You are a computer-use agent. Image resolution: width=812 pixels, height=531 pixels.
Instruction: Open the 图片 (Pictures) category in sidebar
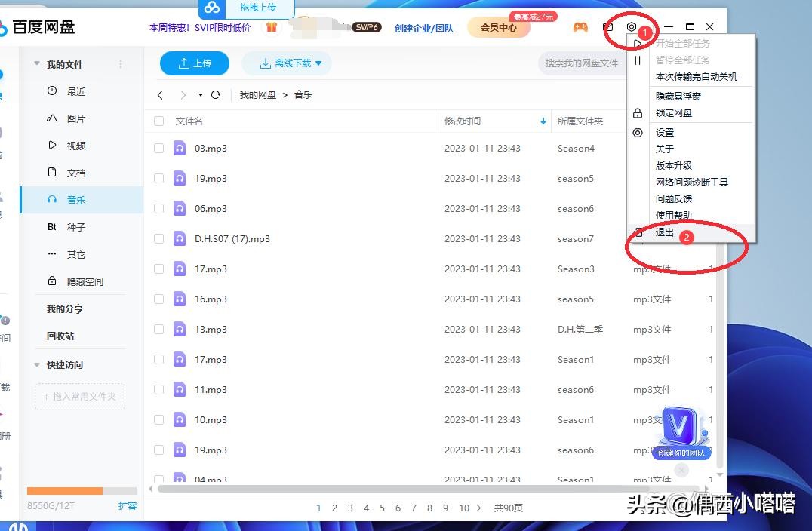[x=76, y=118]
